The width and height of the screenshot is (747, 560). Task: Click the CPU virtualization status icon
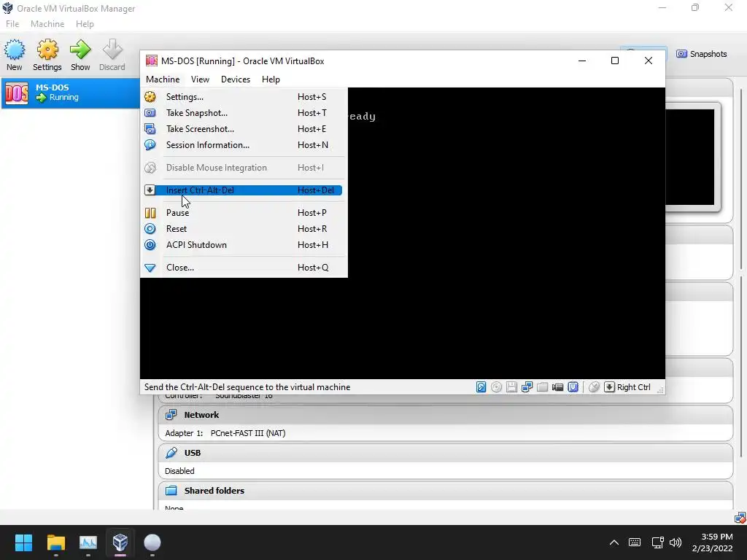coord(573,387)
